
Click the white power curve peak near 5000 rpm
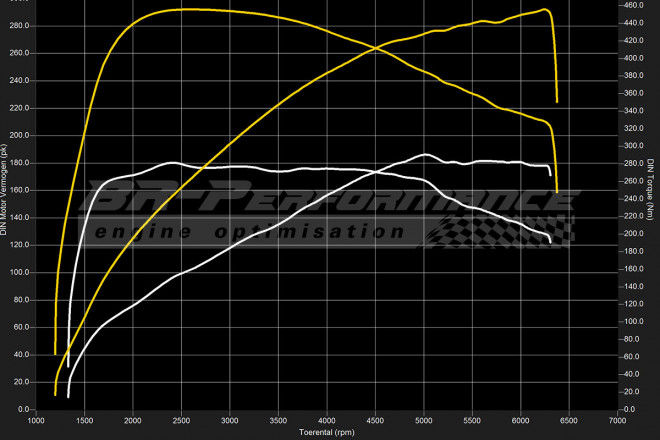425,154
